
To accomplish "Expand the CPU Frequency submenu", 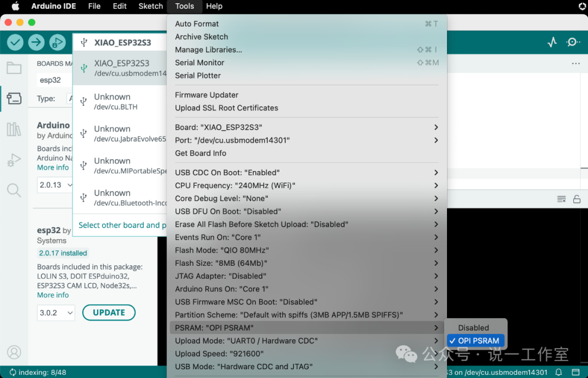I will (307, 186).
